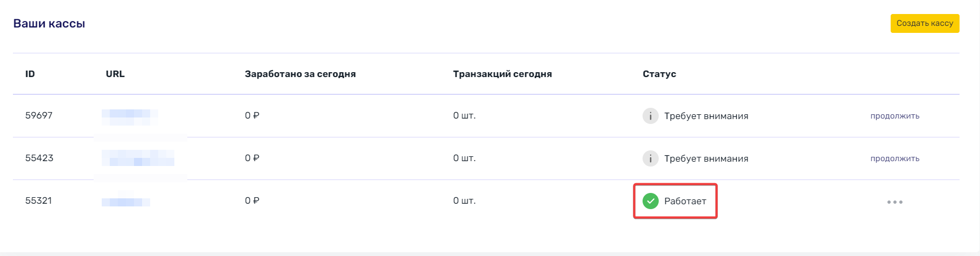The height and width of the screenshot is (256, 980).
Task: Select the ID column header
Action: pyautogui.click(x=30, y=74)
